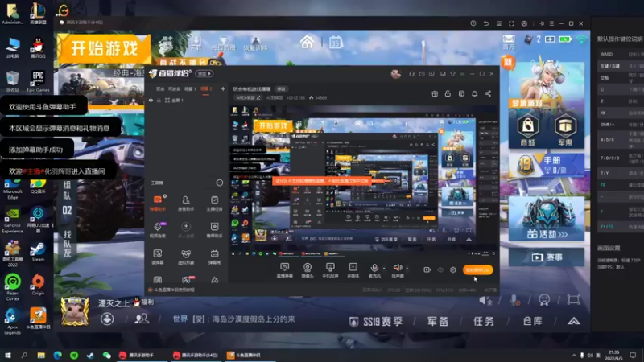Open the 商城 shop icon in game
The width and height of the screenshot is (644, 362).
(528, 130)
